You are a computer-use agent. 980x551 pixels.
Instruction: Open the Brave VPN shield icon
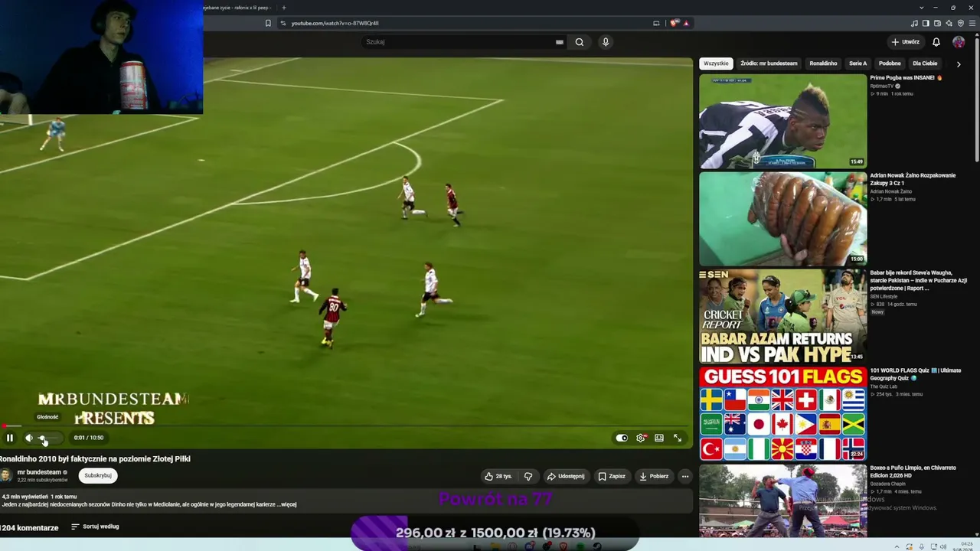coord(961,23)
